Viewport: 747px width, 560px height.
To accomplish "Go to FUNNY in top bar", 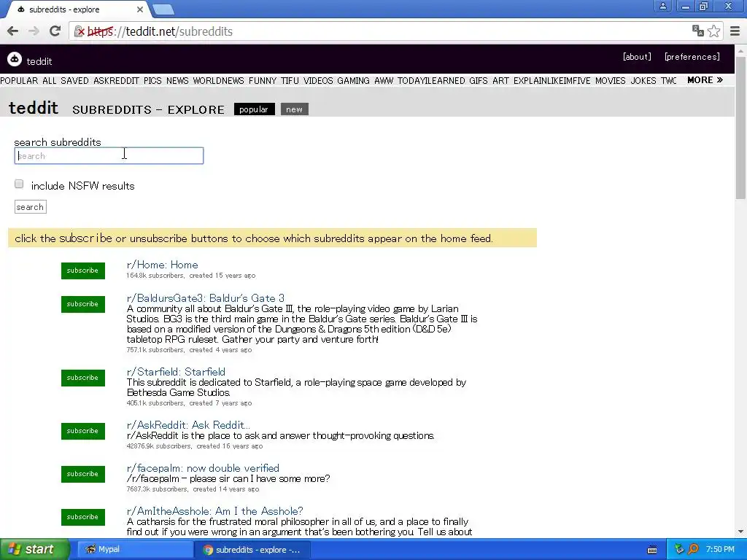I will [x=263, y=80].
